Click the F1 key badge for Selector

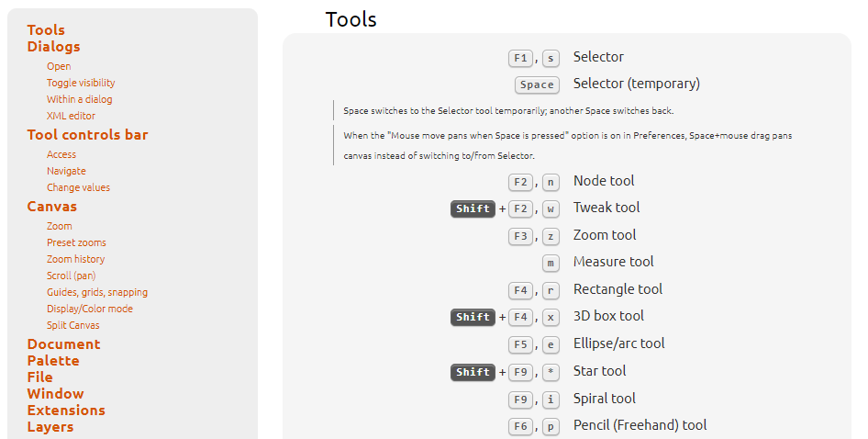[x=520, y=58]
